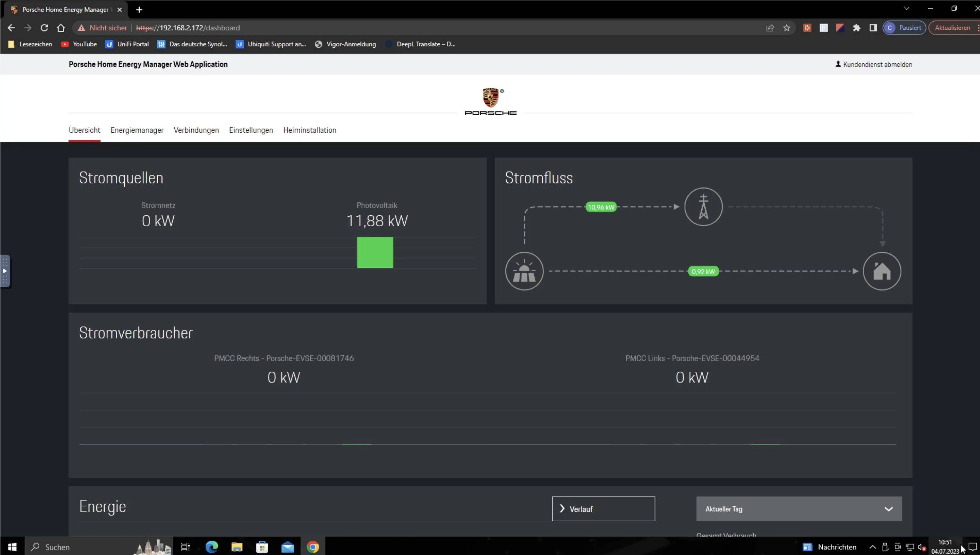980x555 pixels.
Task: Click Kundendienst abmelden to log out
Action: click(874, 64)
